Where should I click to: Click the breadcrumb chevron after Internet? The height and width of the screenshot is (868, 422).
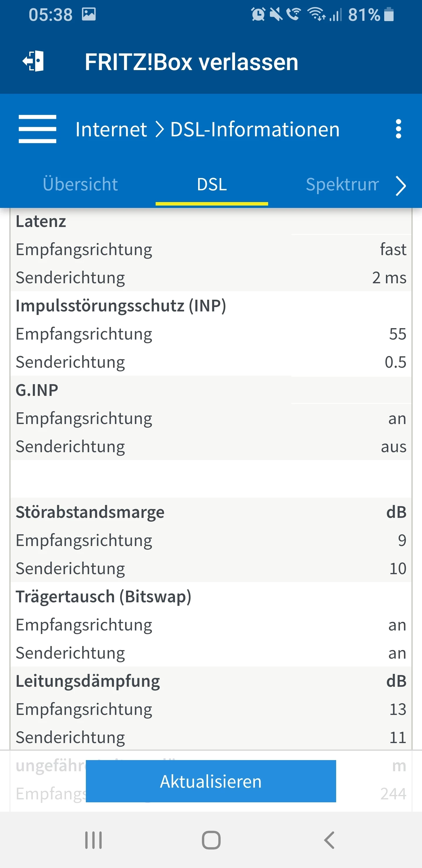159,129
